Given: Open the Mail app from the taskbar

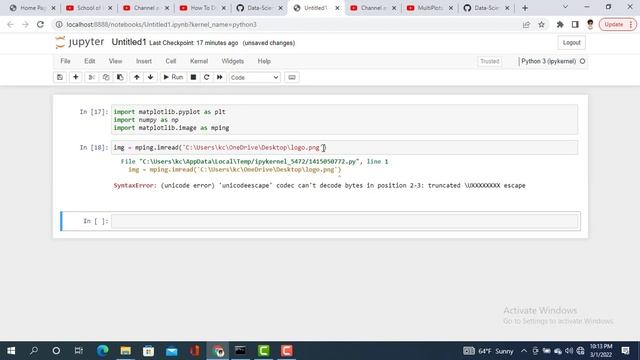Looking at the screenshot, I should 171,351.
